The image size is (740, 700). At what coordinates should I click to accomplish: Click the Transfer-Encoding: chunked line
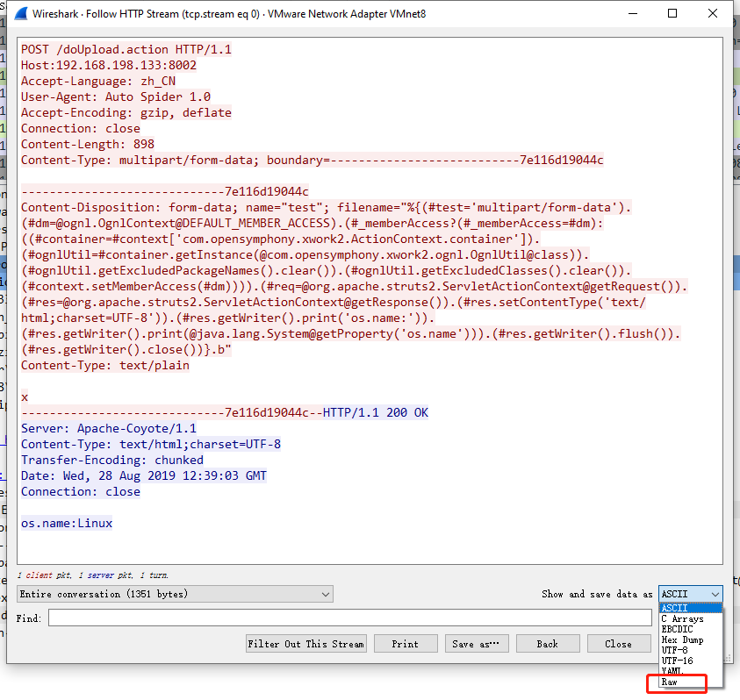[112, 460]
